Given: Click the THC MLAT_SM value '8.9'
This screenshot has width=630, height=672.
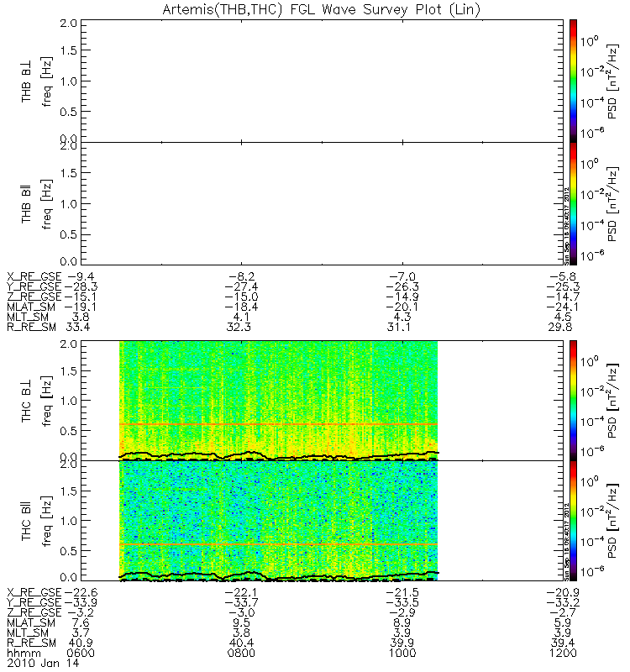Looking at the screenshot, I should tap(402, 622).
